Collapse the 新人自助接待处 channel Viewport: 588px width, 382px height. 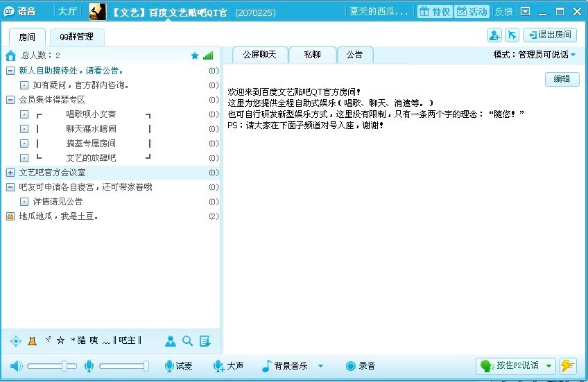coord(10,71)
